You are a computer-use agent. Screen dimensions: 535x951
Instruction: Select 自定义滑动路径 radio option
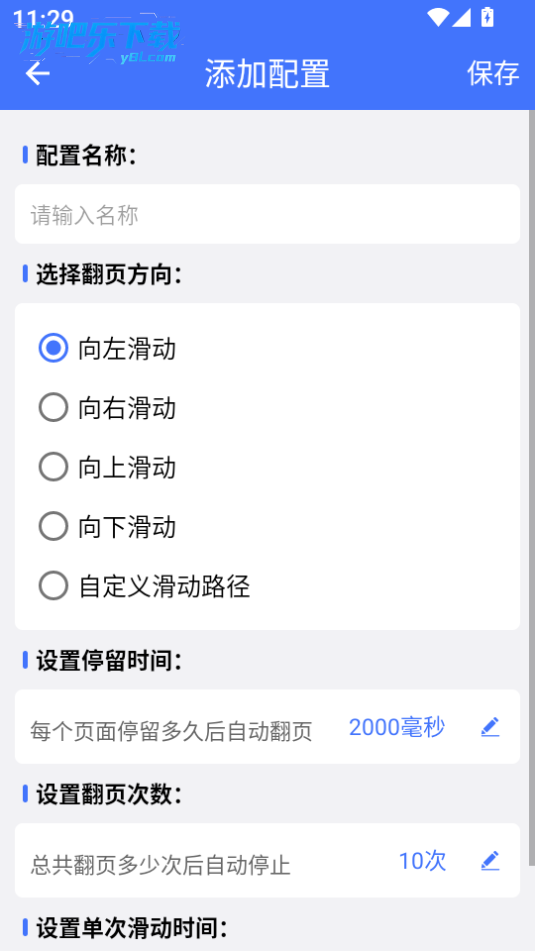(53, 586)
